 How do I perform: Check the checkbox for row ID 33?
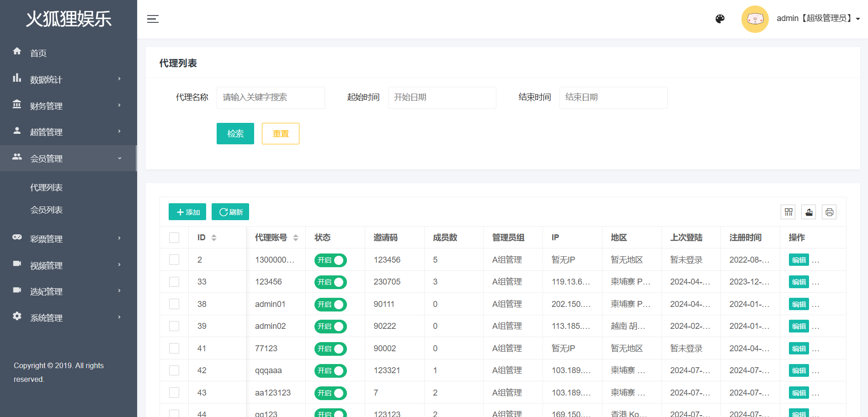(174, 282)
